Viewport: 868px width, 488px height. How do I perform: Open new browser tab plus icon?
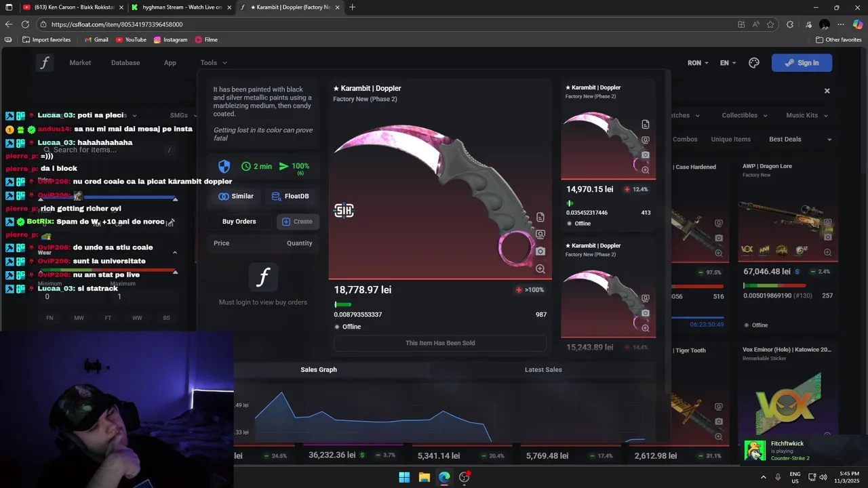click(x=352, y=7)
